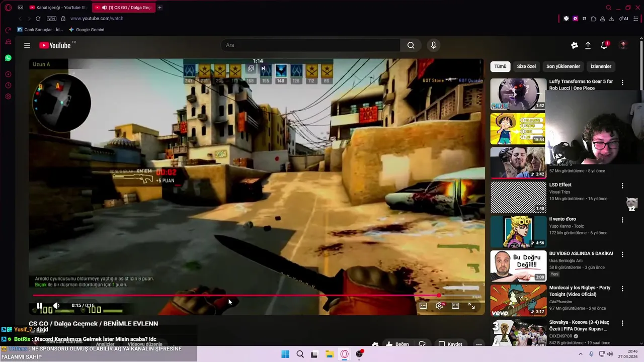
Task: Open options for the LSD Effect video
Action: coord(622,186)
